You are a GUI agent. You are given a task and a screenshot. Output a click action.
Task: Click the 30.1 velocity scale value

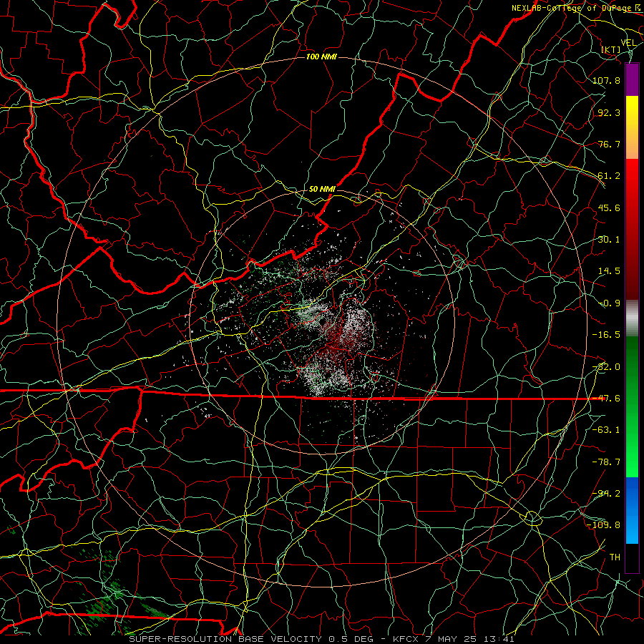tap(609, 240)
